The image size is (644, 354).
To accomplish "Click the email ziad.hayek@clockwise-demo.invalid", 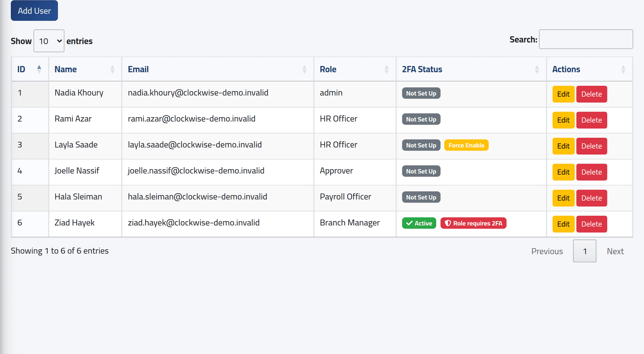I will (x=194, y=223).
